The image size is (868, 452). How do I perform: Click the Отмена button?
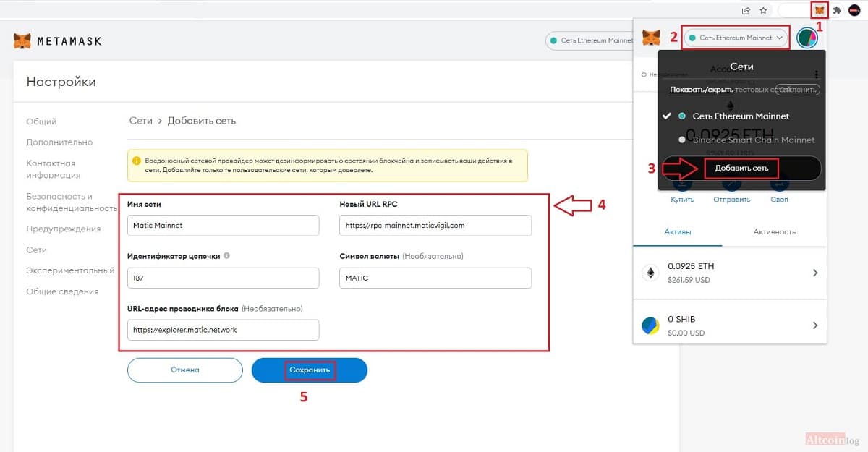185,370
